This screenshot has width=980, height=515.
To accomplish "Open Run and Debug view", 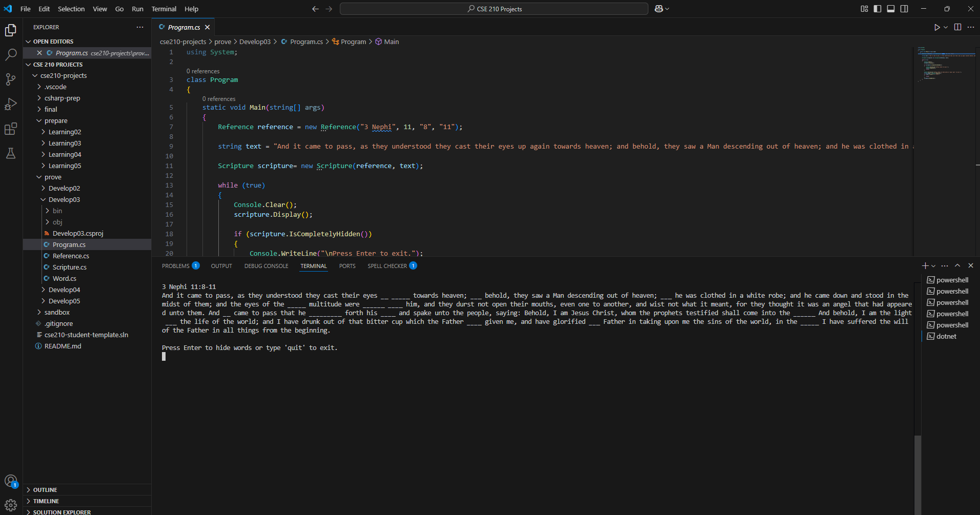I will click(x=11, y=104).
